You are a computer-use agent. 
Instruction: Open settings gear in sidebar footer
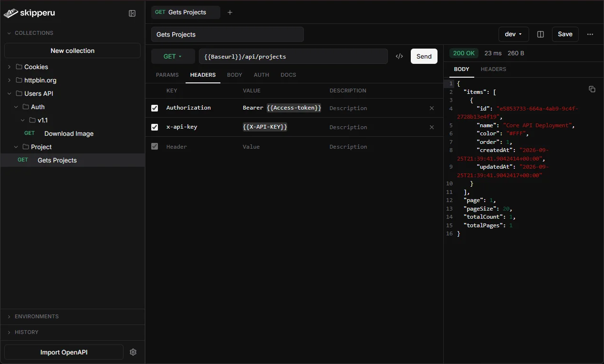133,352
